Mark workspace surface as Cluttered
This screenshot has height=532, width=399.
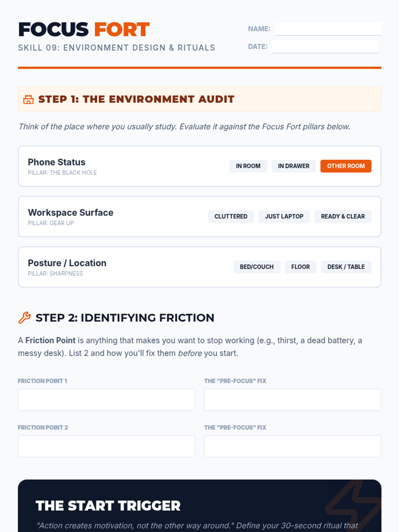pyautogui.click(x=231, y=216)
